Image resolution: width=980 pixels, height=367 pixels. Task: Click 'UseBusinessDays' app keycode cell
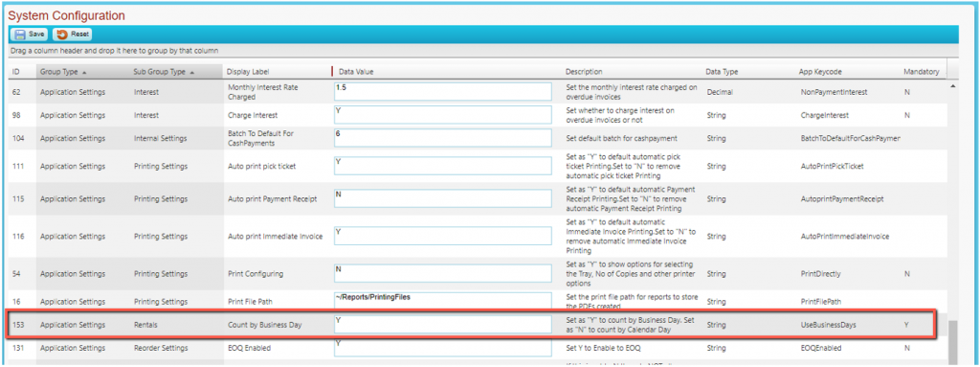pos(828,326)
